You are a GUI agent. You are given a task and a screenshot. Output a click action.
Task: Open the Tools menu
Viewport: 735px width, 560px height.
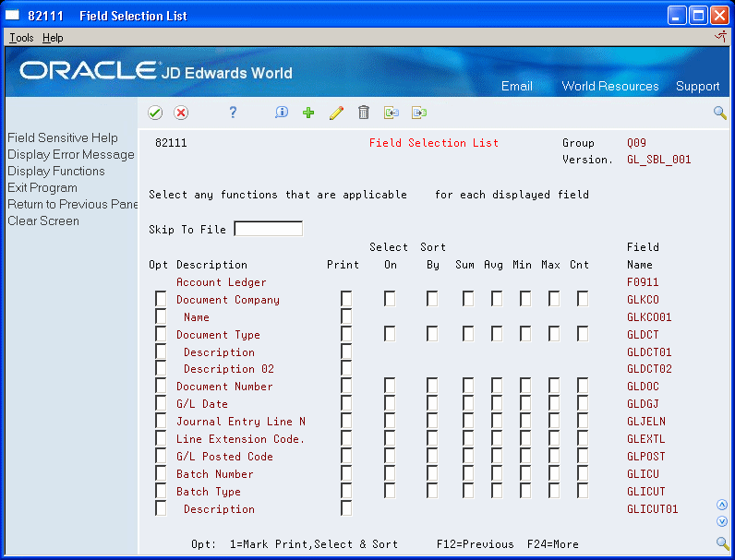21,38
